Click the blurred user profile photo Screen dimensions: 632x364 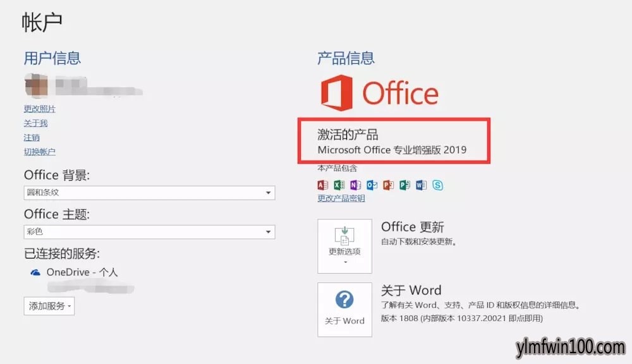click(36, 85)
